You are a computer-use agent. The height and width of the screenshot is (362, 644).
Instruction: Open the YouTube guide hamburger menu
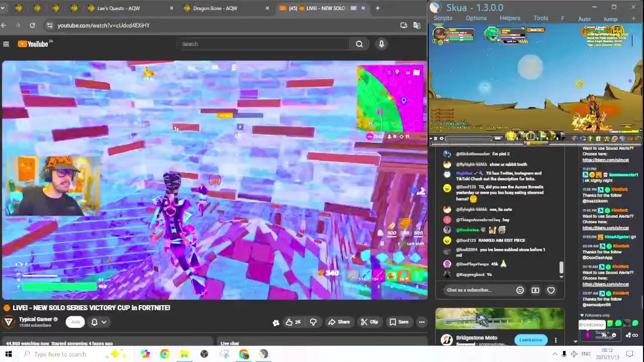pyautogui.click(x=6, y=44)
